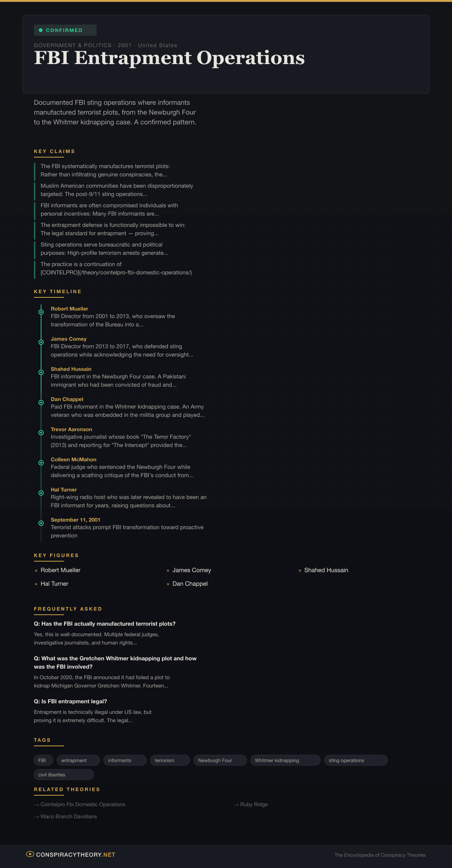Select the sting operations tag
The width and height of the screenshot is (452, 868).
[x=355, y=760]
